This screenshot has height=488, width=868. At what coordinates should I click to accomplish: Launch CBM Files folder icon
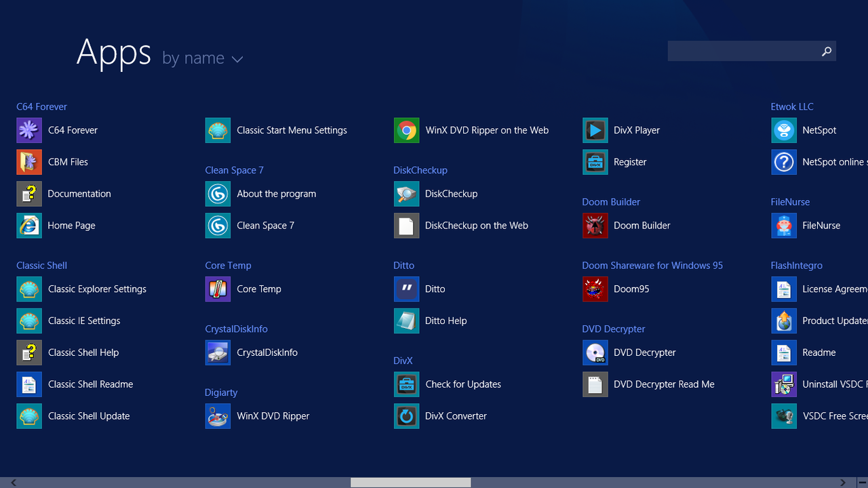pyautogui.click(x=29, y=162)
